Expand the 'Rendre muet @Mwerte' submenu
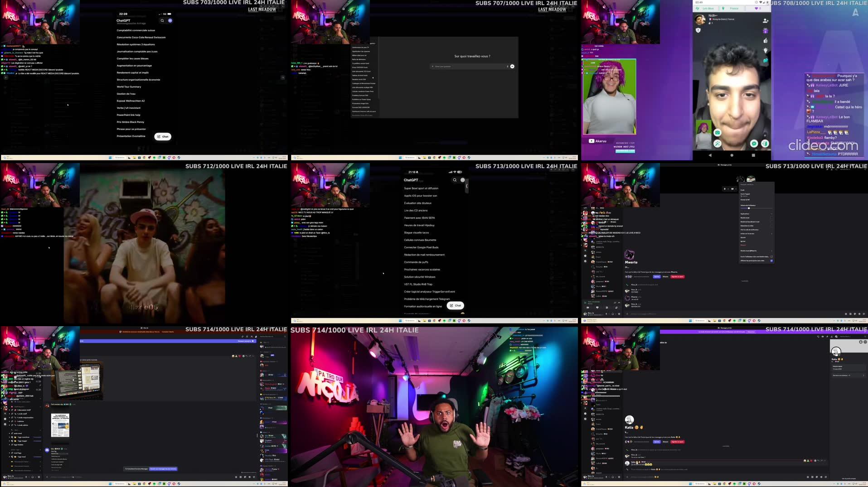Screen dimensions: 868x487 [771, 251]
